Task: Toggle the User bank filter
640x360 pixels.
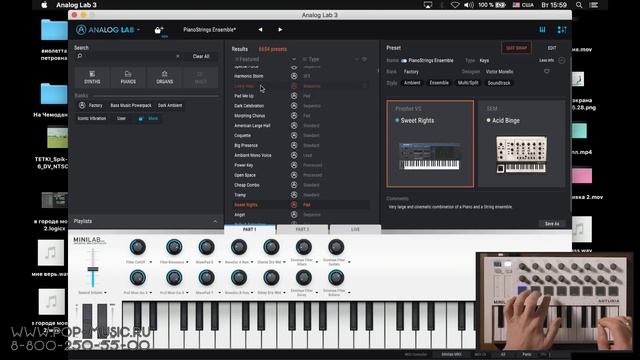Action: pos(122,118)
